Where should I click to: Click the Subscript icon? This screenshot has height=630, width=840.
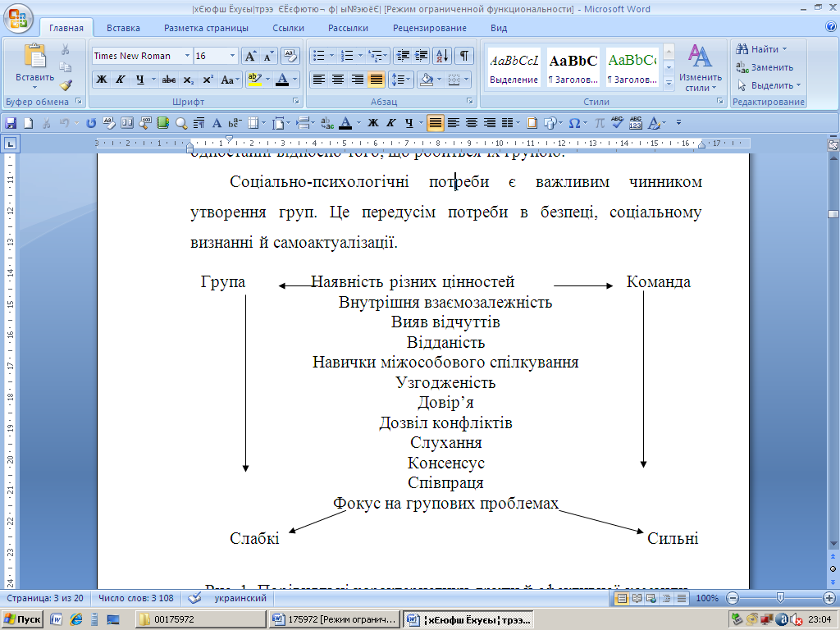coord(189,80)
